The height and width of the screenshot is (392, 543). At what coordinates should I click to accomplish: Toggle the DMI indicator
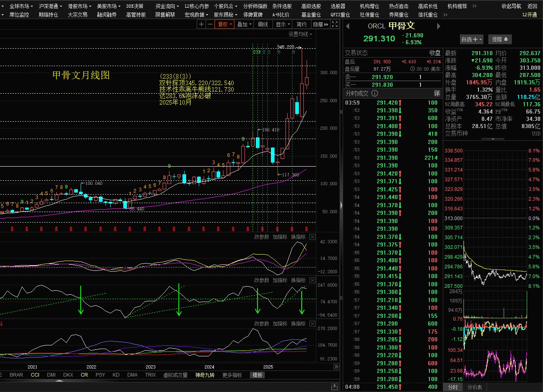click(51, 375)
